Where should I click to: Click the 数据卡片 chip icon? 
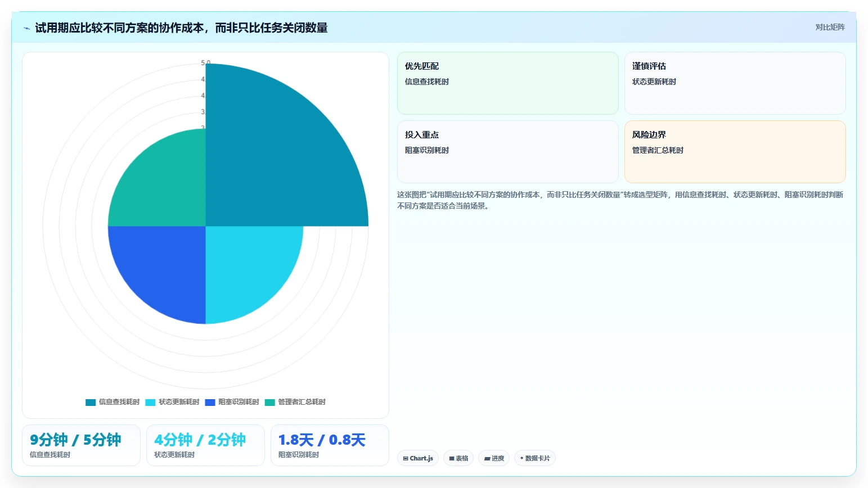pyautogui.click(x=522, y=458)
